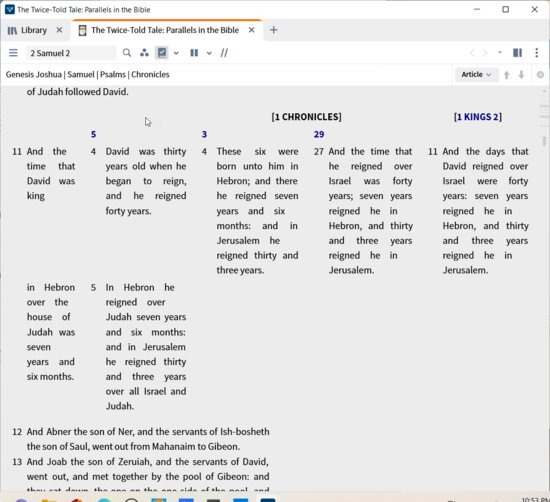Jump to previous article with up arrow
The height and width of the screenshot is (502, 550).
(x=507, y=75)
